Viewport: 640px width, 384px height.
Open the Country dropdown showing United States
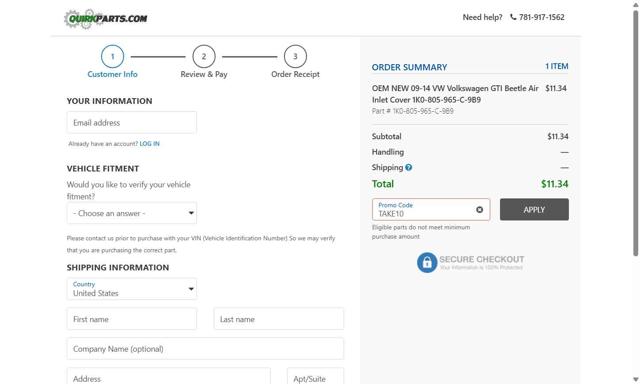point(132,289)
